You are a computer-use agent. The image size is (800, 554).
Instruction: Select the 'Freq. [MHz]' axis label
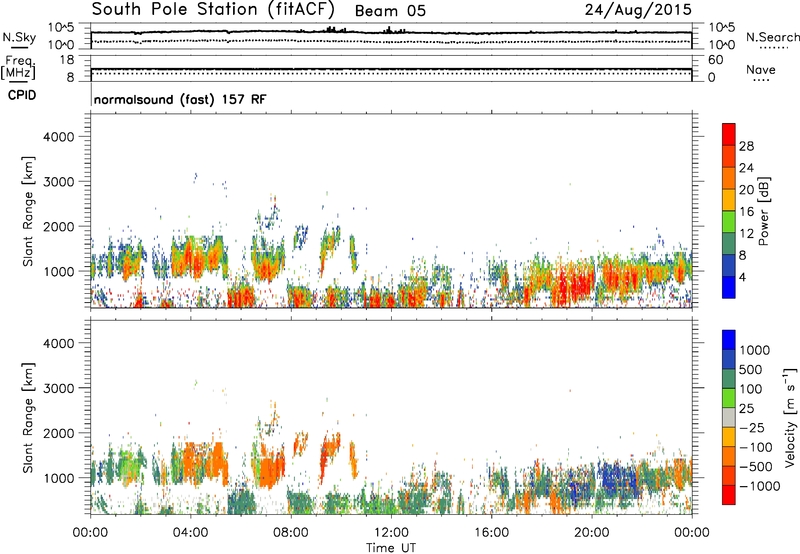pos(18,67)
